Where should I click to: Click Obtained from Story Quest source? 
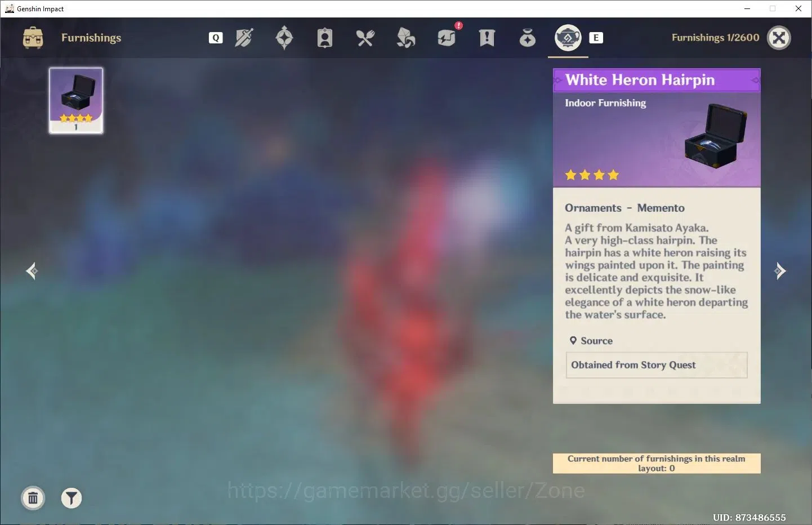click(657, 365)
